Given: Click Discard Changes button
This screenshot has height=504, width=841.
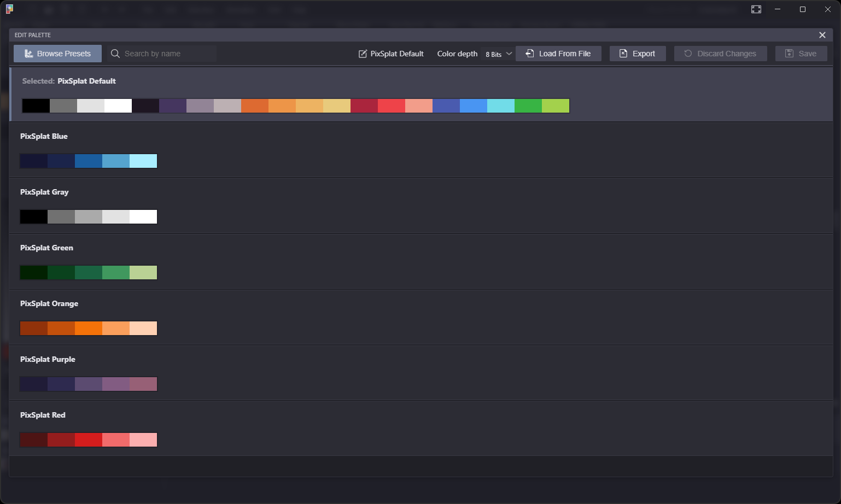Looking at the screenshot, I should click(x=720, y=54).
